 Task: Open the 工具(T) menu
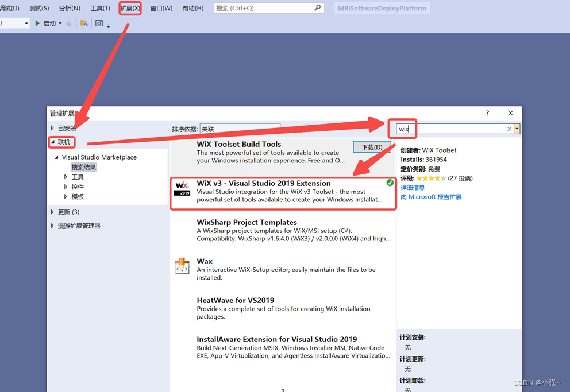(x=100, y=8)
